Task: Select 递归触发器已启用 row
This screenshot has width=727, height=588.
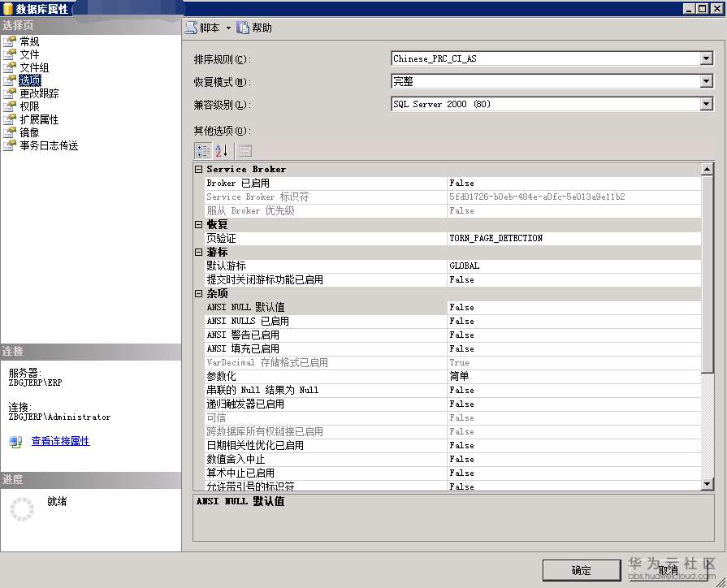Action: [452, 404]
